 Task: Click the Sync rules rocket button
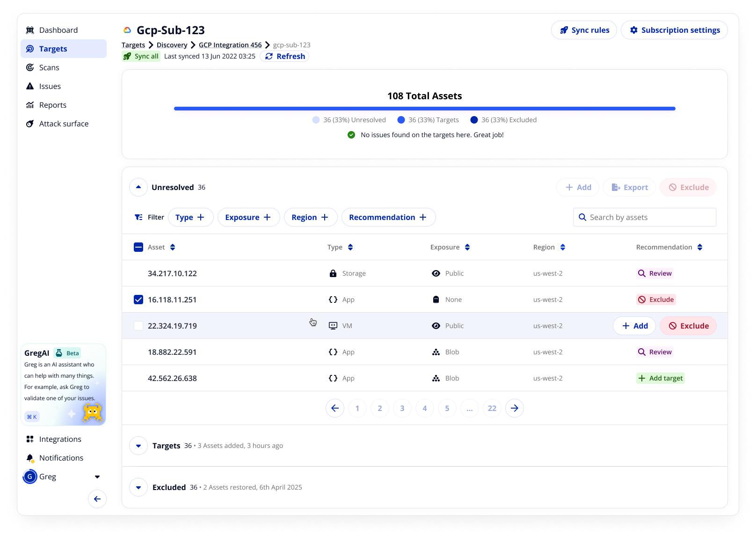(x=584, y=30)
